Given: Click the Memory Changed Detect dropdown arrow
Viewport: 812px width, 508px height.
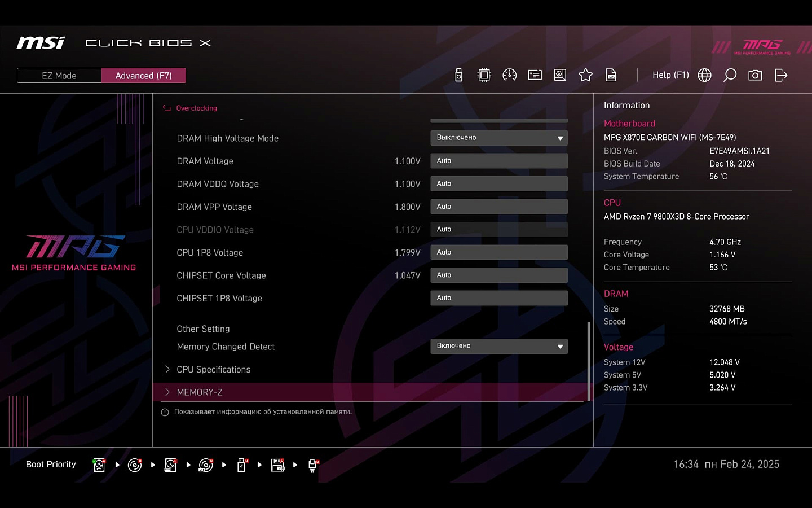Looking at the screenshot, I should tap(560, 347).
